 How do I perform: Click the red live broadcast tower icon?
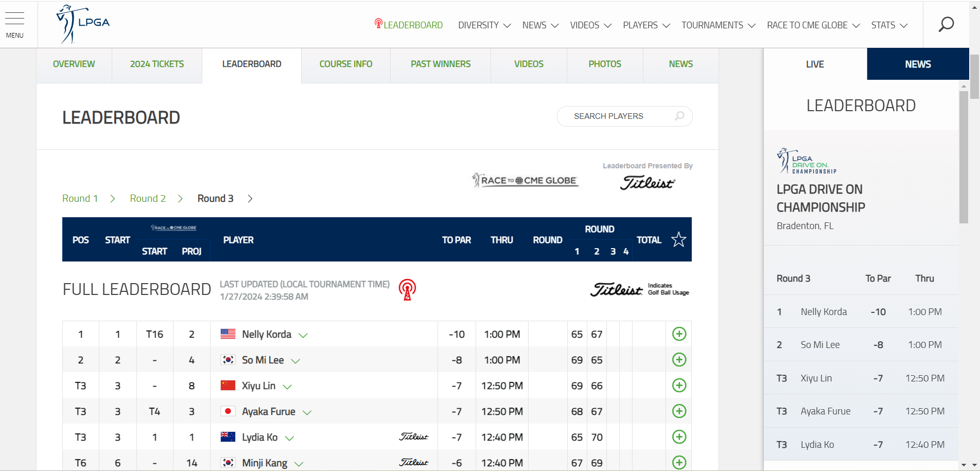click(x=407, y=290)
